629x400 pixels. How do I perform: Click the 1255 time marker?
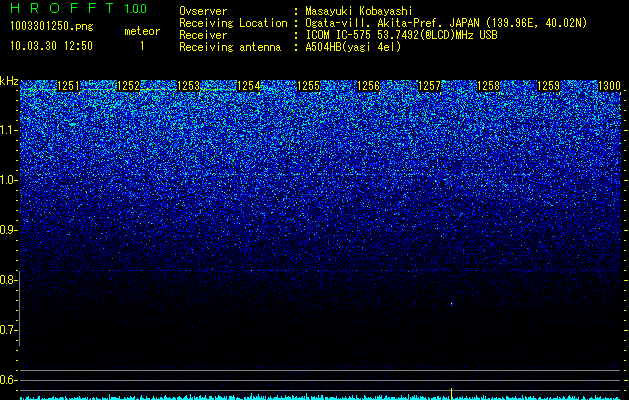click(x=308, y=86)
